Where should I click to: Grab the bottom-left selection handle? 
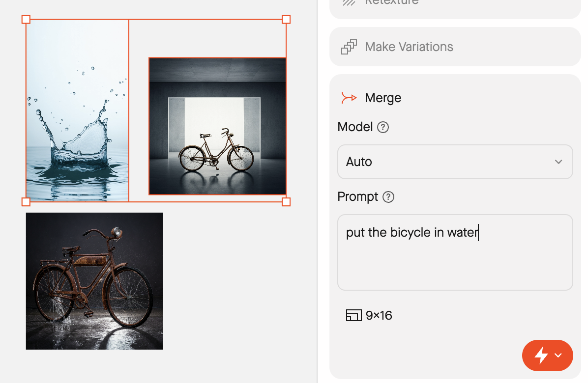(x=26, y=202)
